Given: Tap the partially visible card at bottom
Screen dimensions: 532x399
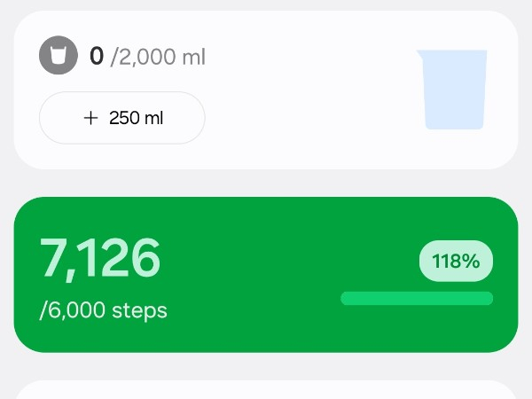Looking at the screenshot, I should click(266, 390).
